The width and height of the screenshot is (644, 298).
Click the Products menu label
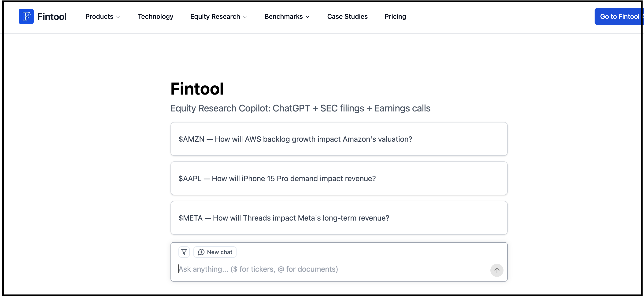coord(99,16)
